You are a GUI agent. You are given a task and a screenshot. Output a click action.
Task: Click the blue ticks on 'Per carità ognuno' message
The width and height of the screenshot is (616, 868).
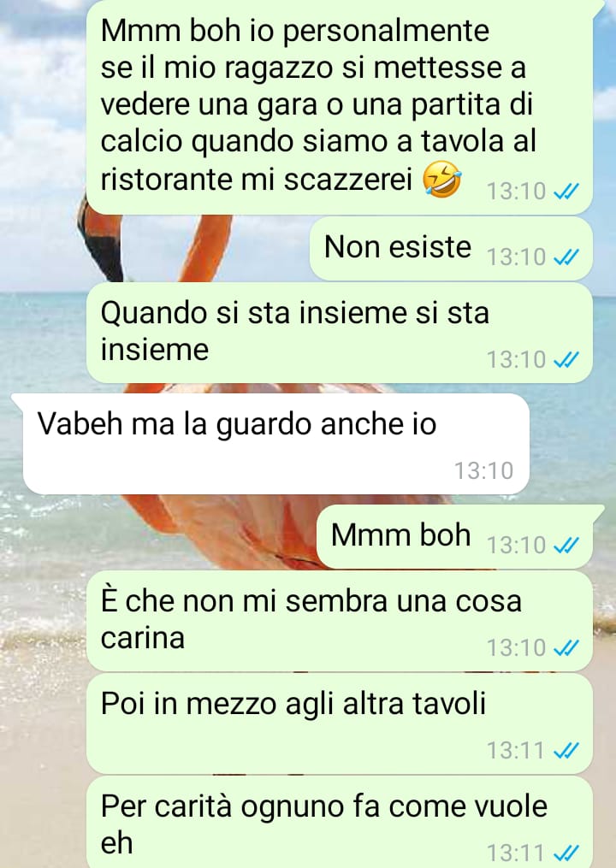(566, 853)
